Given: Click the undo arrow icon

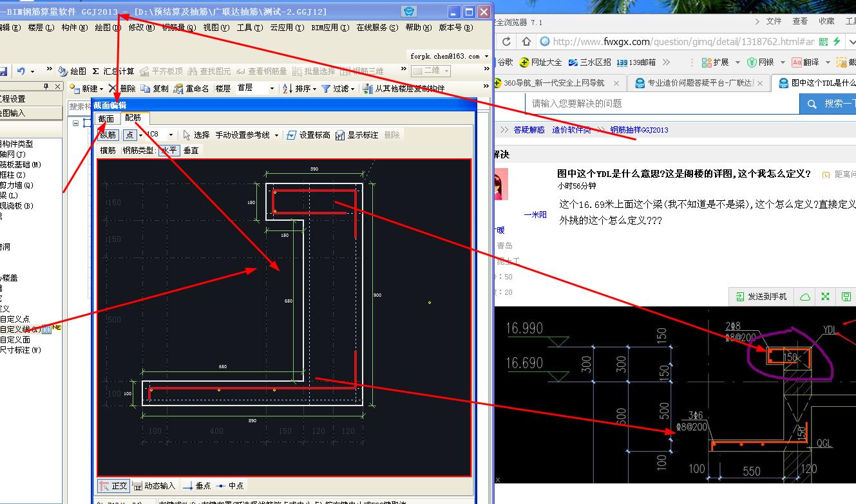Looking at the screenshot, I should [x=21, y=71].
